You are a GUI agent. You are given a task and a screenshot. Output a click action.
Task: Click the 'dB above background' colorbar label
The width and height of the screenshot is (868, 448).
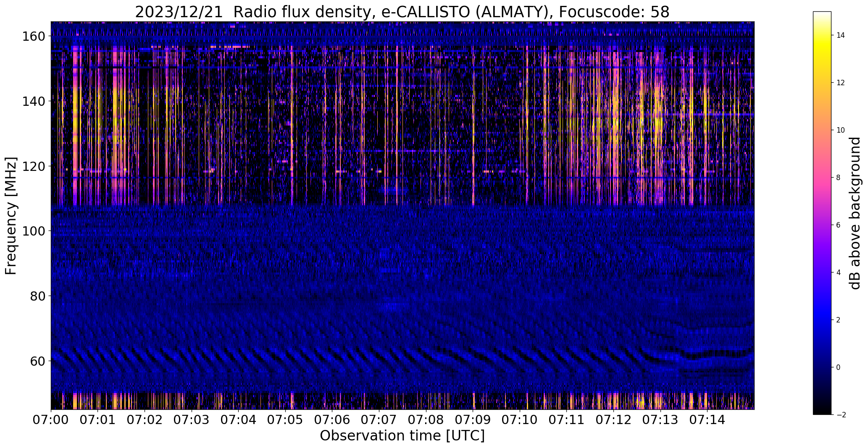pyautogui.click(x=855, y=213)
